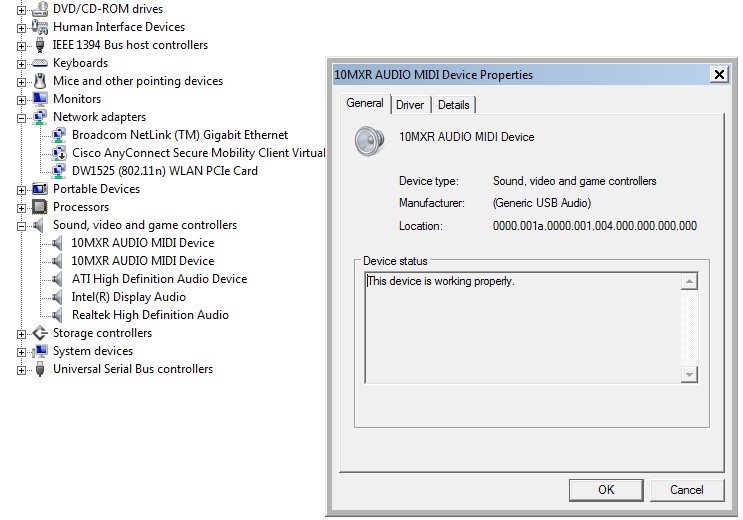
Task: Expand the Storage controllers node
Action: click(x=21, y=334)
